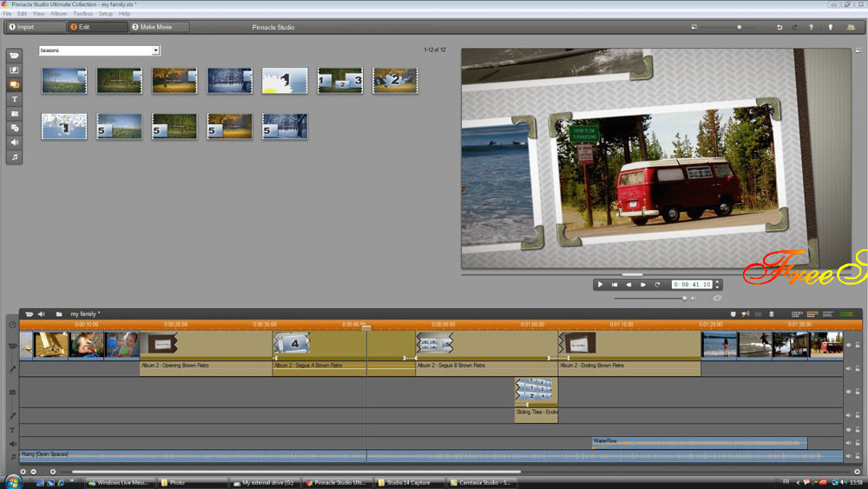Screen dimensions: 868x489
Task: Mute the music track Rising [Open Spaces]
Action: tap(848, 456)
